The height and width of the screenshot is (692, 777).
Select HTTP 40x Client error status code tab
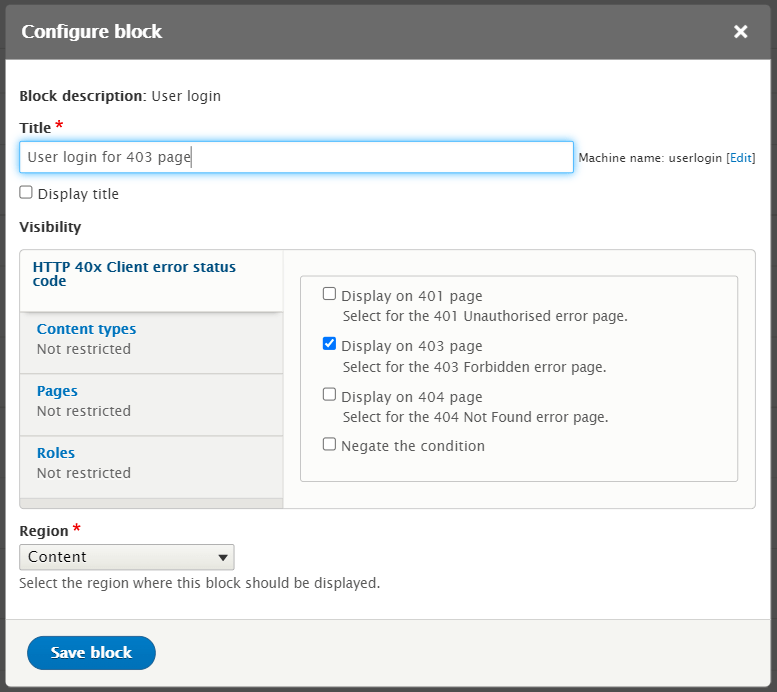134,274
